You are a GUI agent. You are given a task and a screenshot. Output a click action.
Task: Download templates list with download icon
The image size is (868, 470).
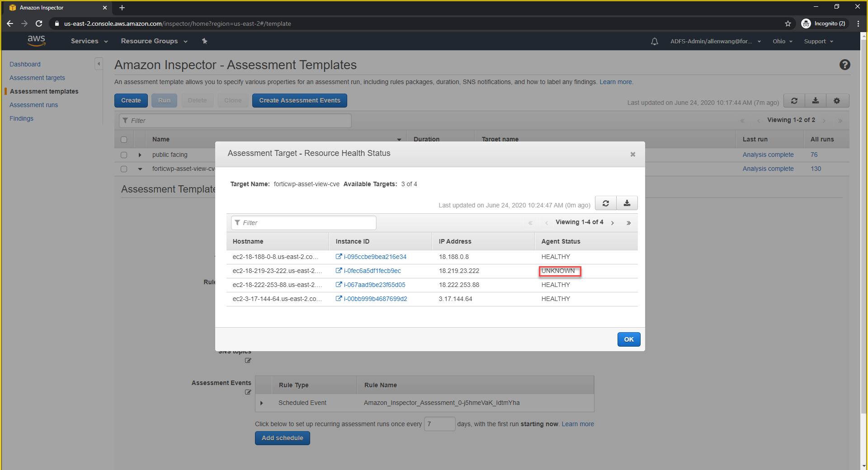click(816, 101)
